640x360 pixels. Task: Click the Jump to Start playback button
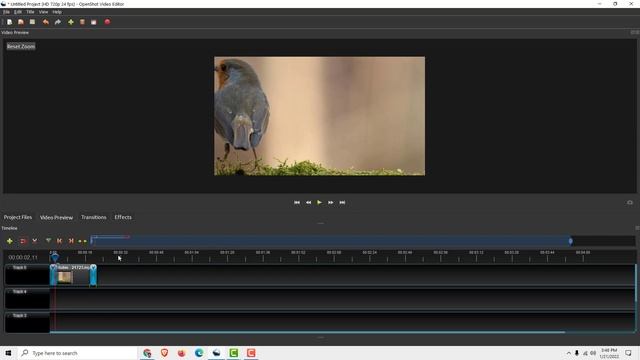tap(297, 202)
